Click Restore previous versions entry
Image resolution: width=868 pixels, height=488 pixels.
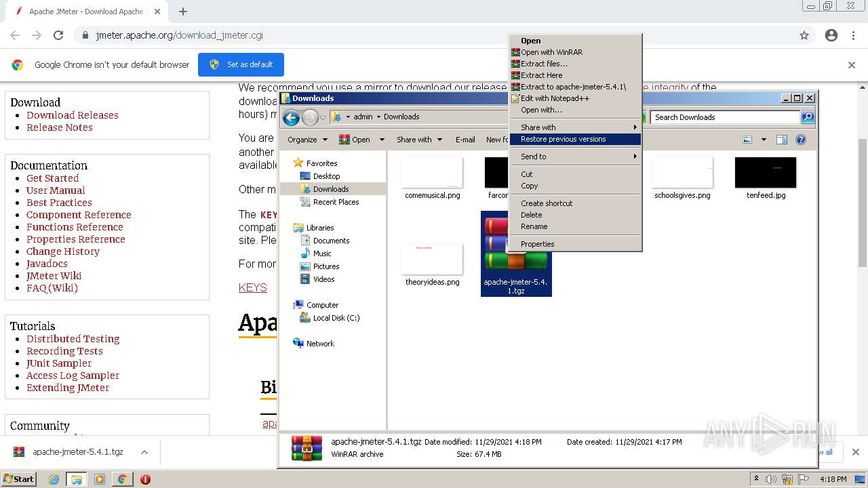[575, 139]
